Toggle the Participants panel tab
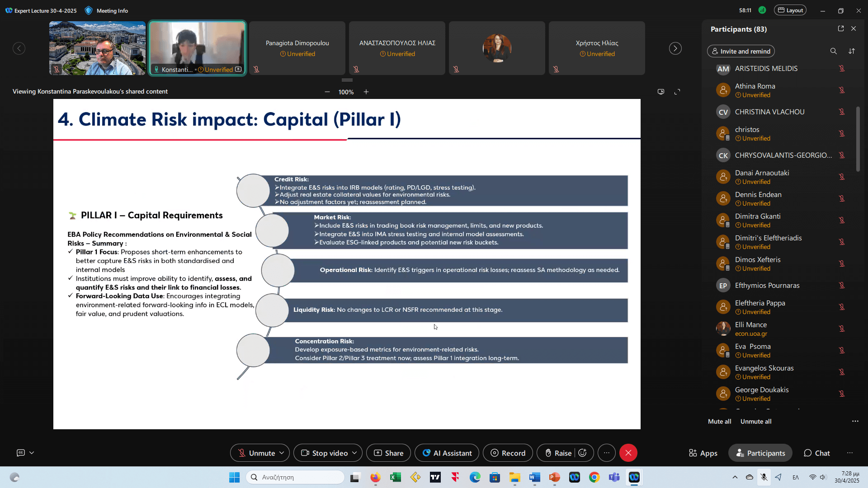Viewport: 868px width, 488px height. [x=760, y=453]
